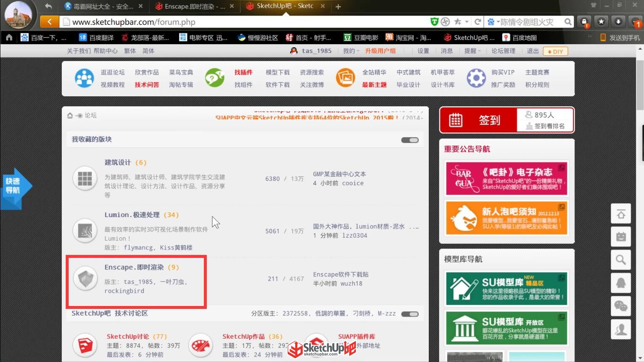Open the SU模型库 精品区 banner
Image resolution: width=644 pixels, height=362 pixels.
pyautogui.click(x=507, y=289)
